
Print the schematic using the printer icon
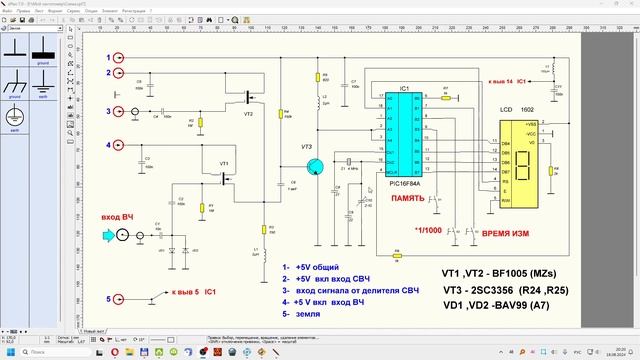coord(31,20)
